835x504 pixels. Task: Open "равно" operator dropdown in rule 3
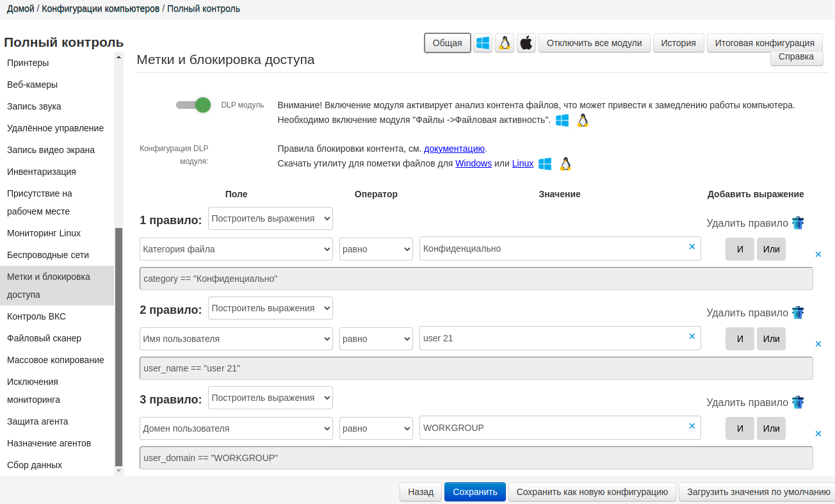pyautogui.click(x=376, y=428)
